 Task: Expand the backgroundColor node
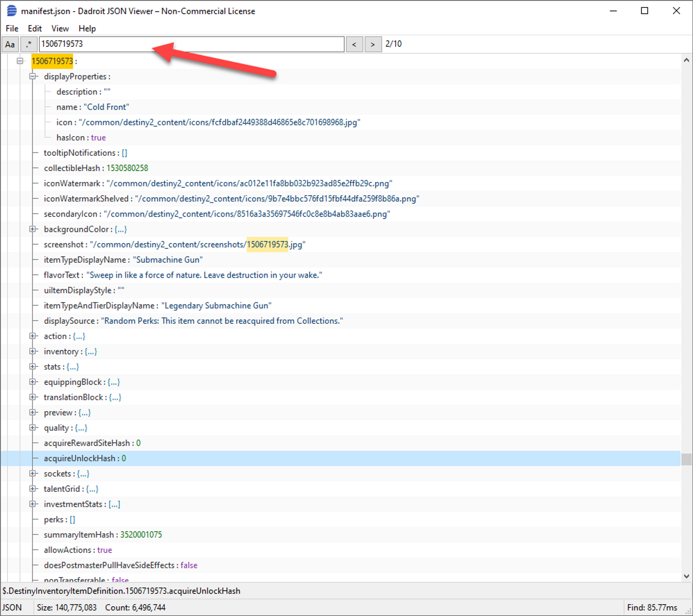33,229
